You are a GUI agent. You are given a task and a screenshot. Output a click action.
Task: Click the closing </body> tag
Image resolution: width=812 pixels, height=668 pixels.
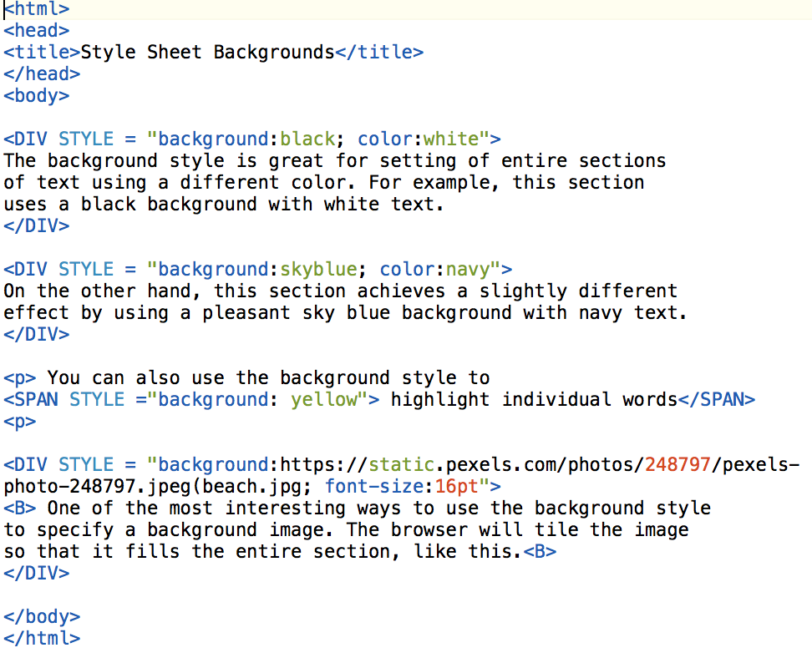(x=42, y=617)
